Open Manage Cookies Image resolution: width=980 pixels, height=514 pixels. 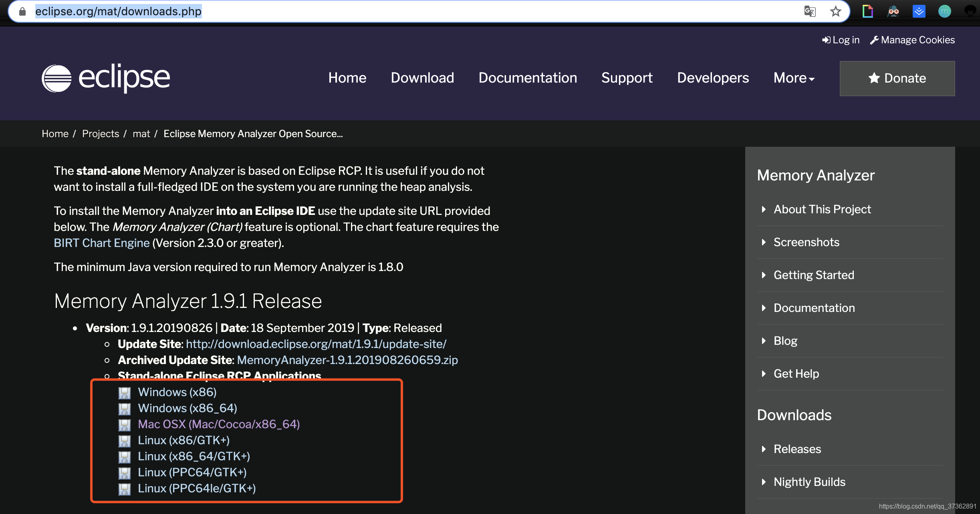coord(912,40)
